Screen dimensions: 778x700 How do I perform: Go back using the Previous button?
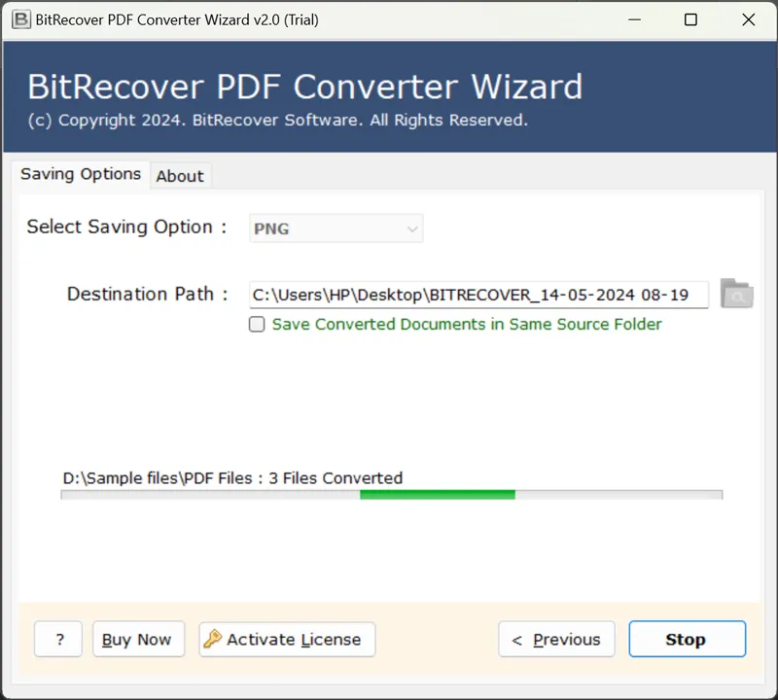[x=556, y=640]
